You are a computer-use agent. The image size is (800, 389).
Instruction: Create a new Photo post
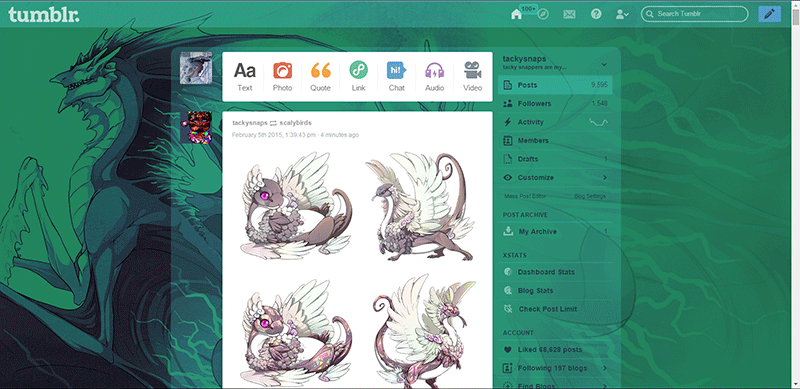tap(282, 77)
